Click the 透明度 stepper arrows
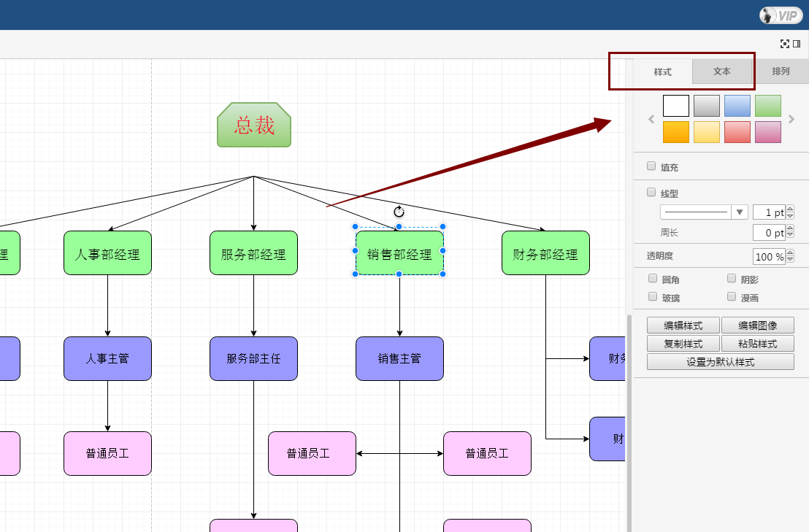809x532 pixels. (790, 256)
